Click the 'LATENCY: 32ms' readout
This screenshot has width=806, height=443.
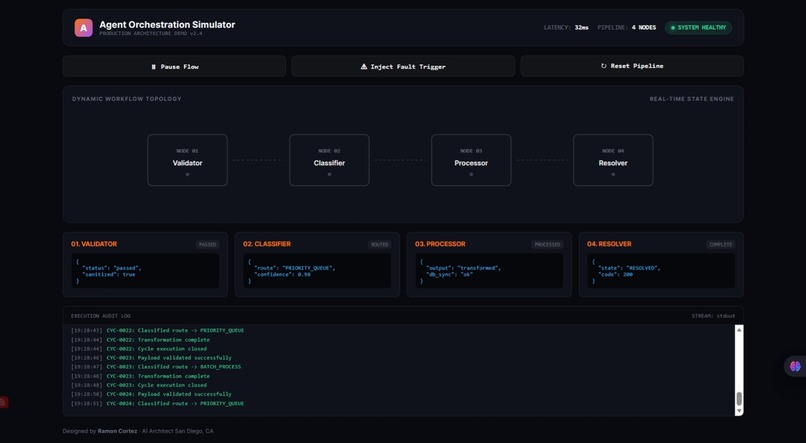click(x=566, y=28)
